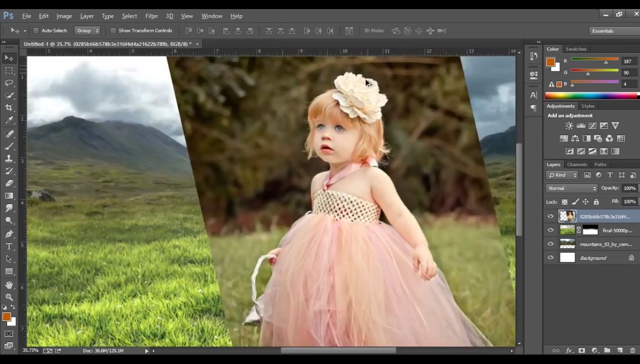The width and height of the screenshot is (640, 364).
Task: Close the Untitled-1 document tab
Action: (198, 44)
